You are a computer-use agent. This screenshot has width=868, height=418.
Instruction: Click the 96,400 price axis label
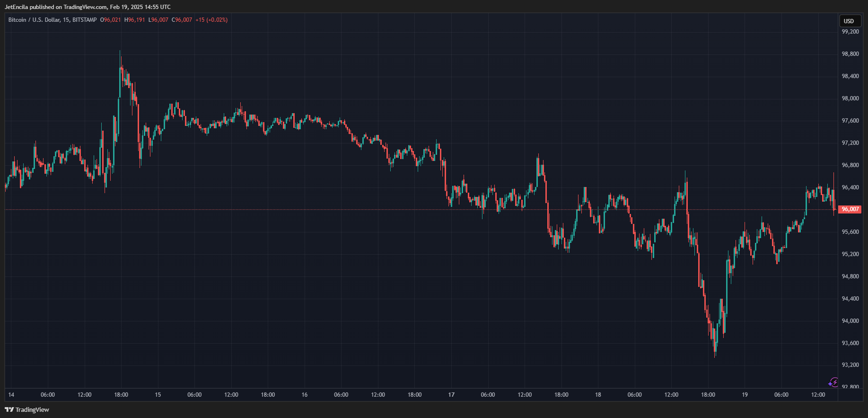tap(850, 187)
